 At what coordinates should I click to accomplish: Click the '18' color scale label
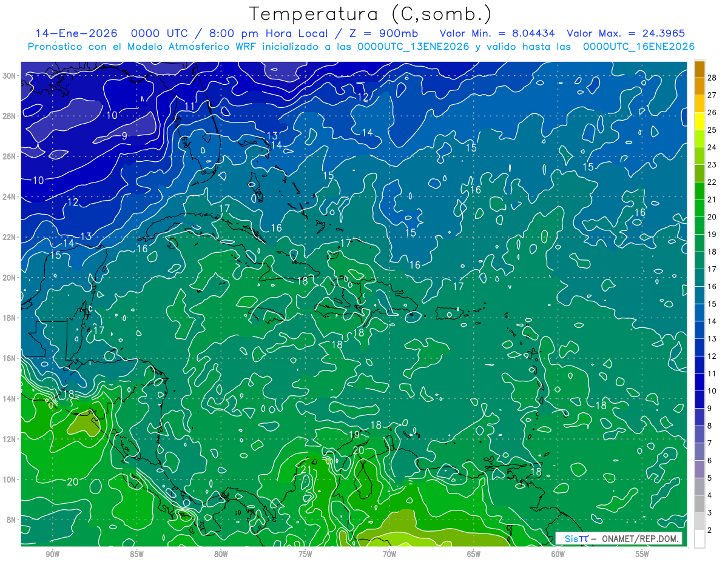[712, 252]
